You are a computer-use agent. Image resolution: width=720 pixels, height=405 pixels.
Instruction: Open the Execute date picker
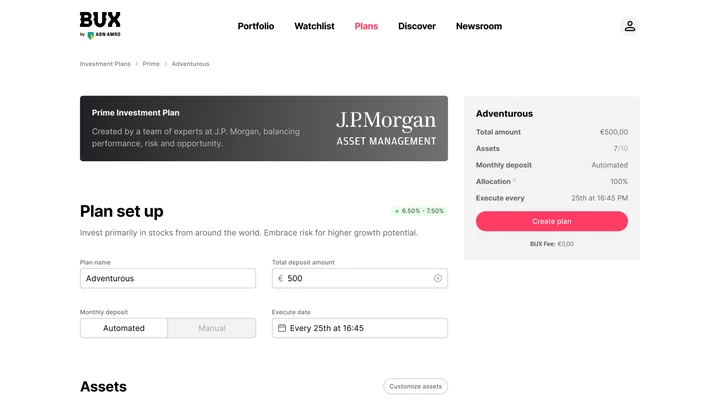[360, 328]
